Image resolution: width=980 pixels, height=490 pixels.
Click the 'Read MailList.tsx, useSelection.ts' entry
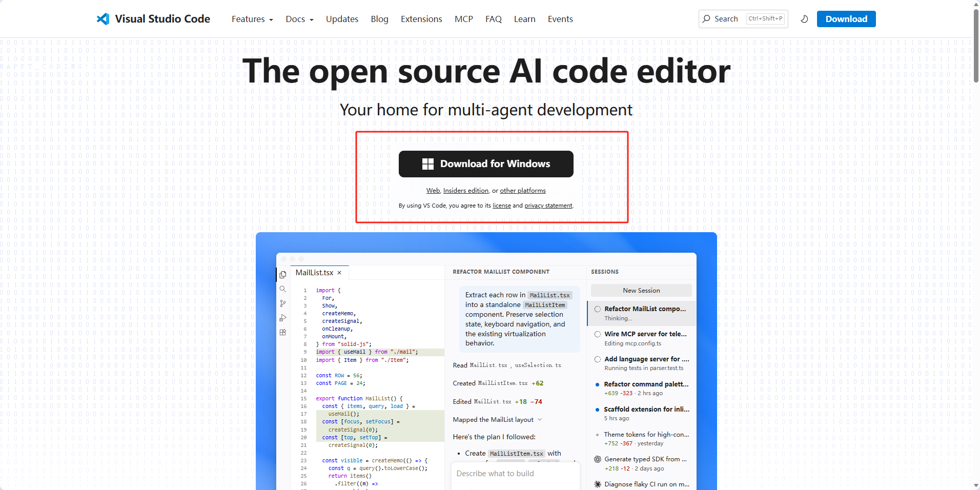click(x=507, y=365)
